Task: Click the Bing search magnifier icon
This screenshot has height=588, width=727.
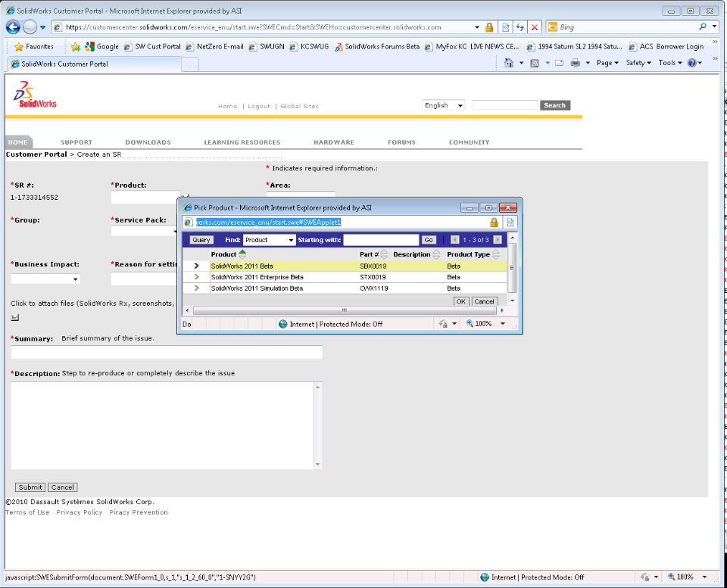Action: coord(703,27)
